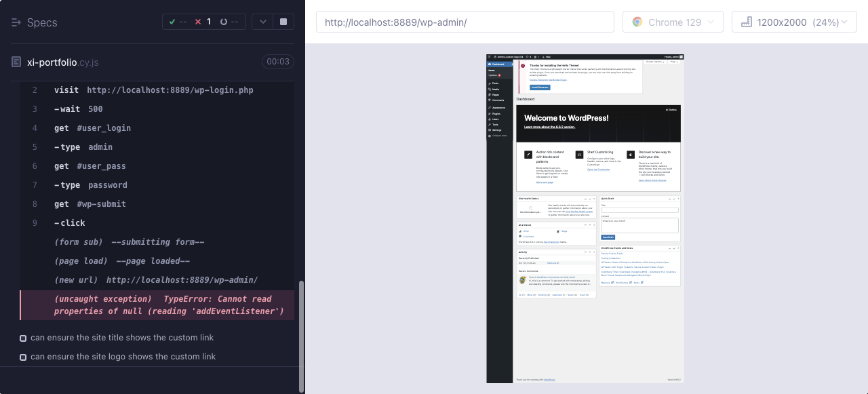Click the command log vertical scrollbar
This screenshot has width=868, height=394.
coord(302,336)
